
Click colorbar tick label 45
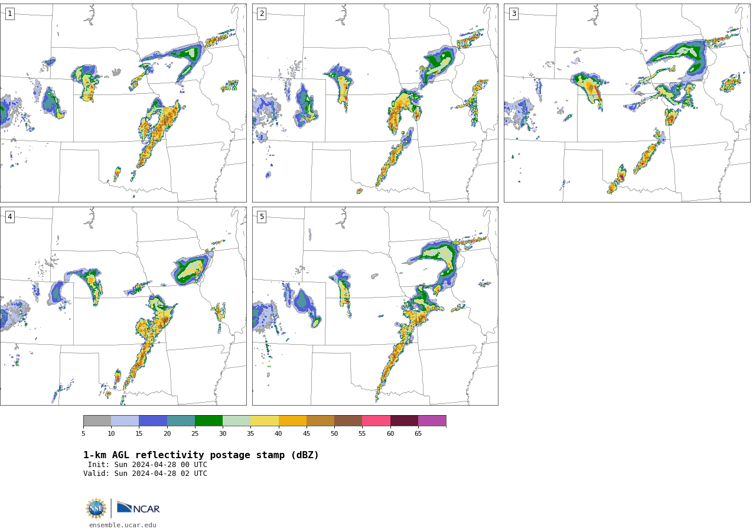tap(307, 434)
